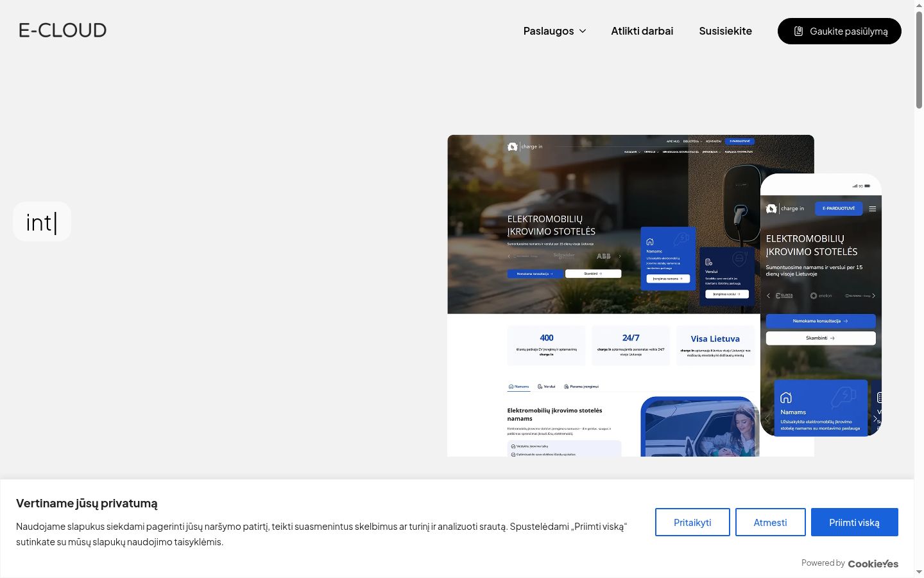Click Pritaikyti in the cookie banner

click(x=692, y=522)
